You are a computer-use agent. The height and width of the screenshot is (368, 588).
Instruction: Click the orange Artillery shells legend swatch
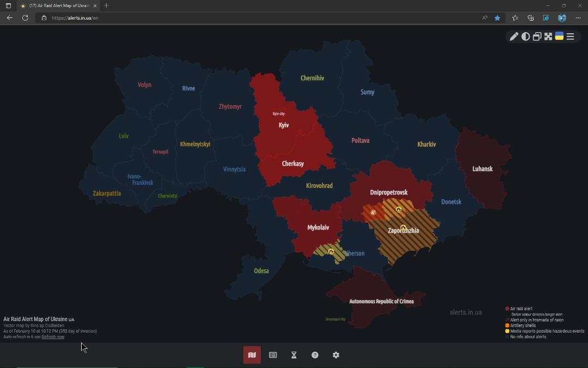tap(507, 325)
